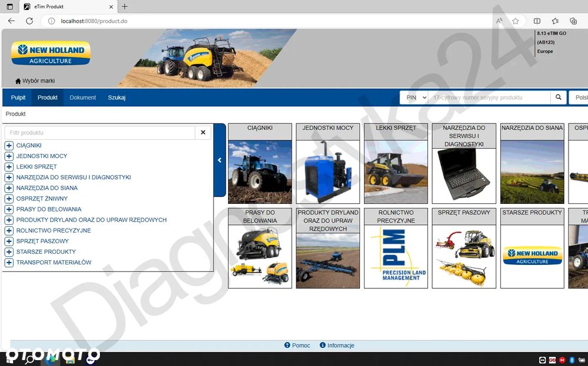This screenshot has height=366, width=588.
Task: Open the JEDNOSTKI MOCY engine thumbnail
Action: point(328,172)
